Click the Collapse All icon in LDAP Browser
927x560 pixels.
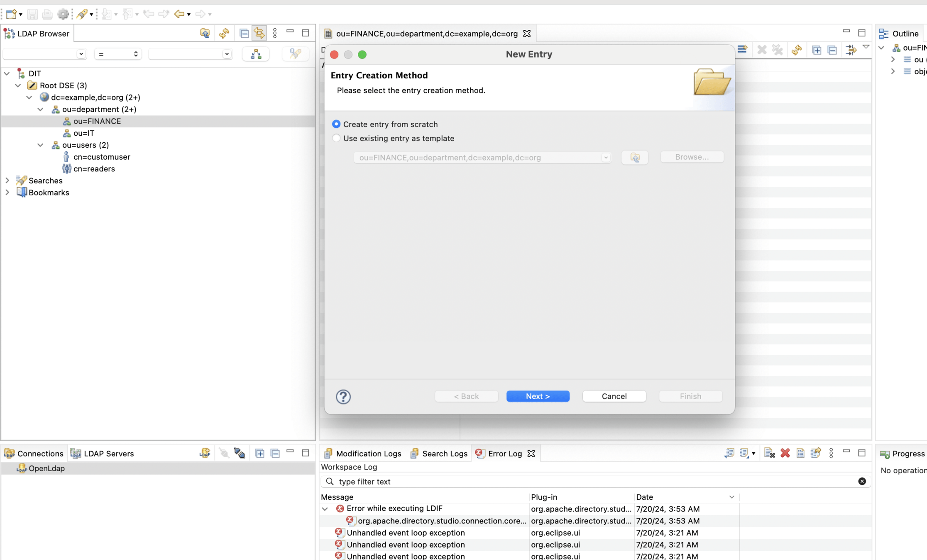tap(244, 33)
